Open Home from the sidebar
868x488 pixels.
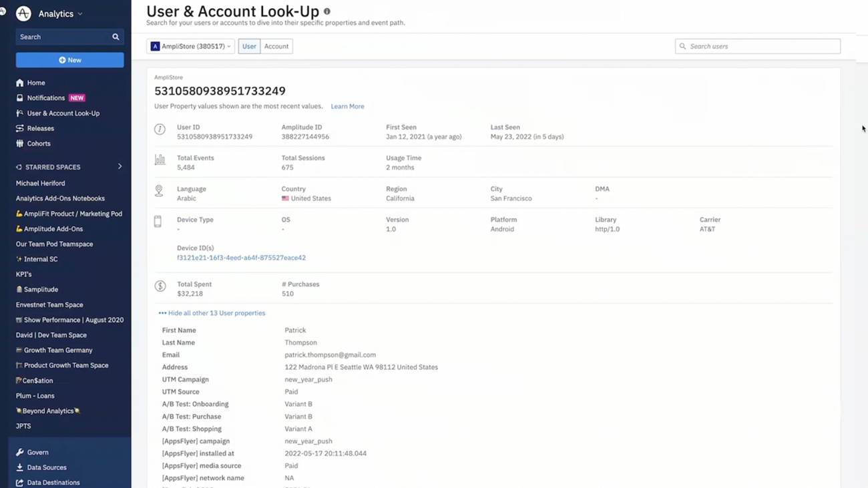coord(36,83)
